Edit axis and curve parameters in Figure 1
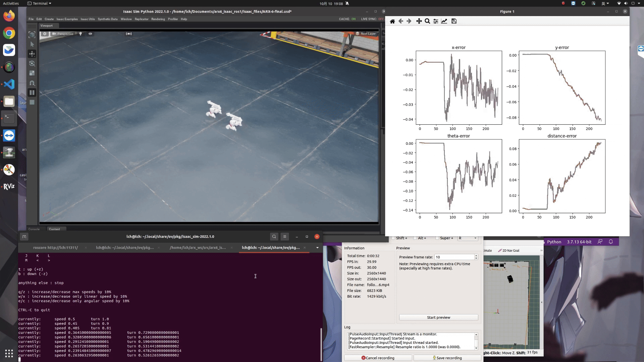This screenshot has height=362, width=644. pyautogui.click(x=444, y=21)
